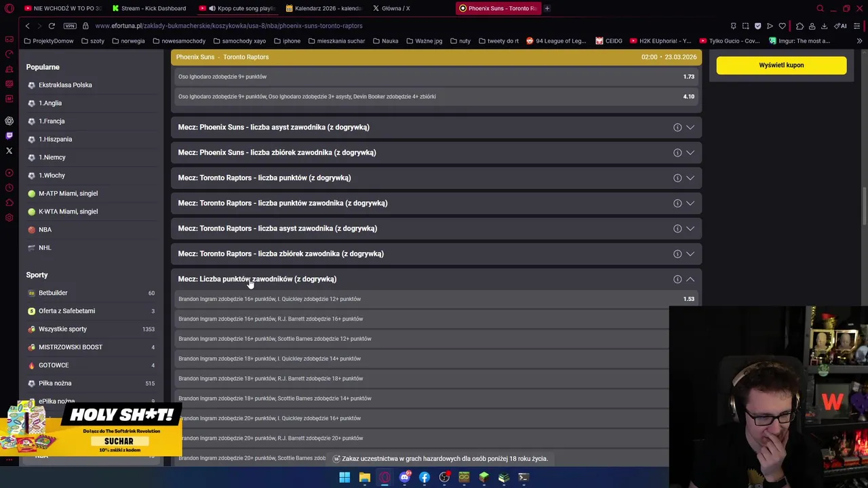Switch to Stream - Kick Dashboard tab

[x=150, y=8]
